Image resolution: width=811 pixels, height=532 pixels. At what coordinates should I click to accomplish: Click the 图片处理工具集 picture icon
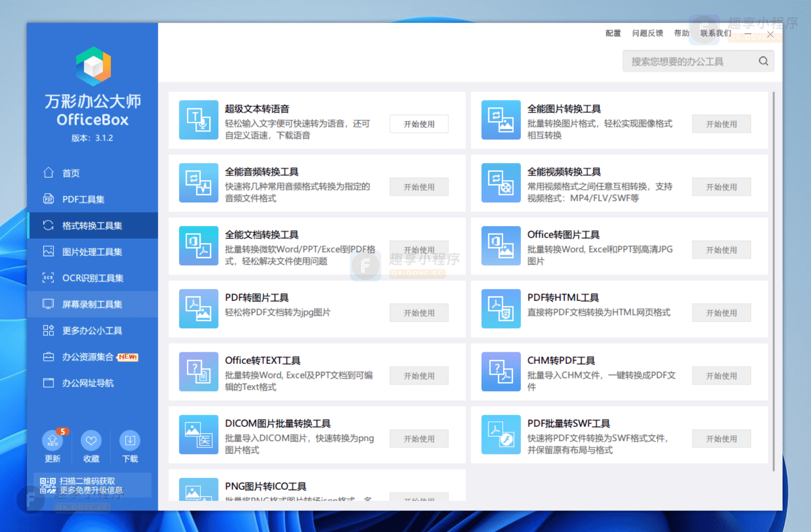[48, 251]
